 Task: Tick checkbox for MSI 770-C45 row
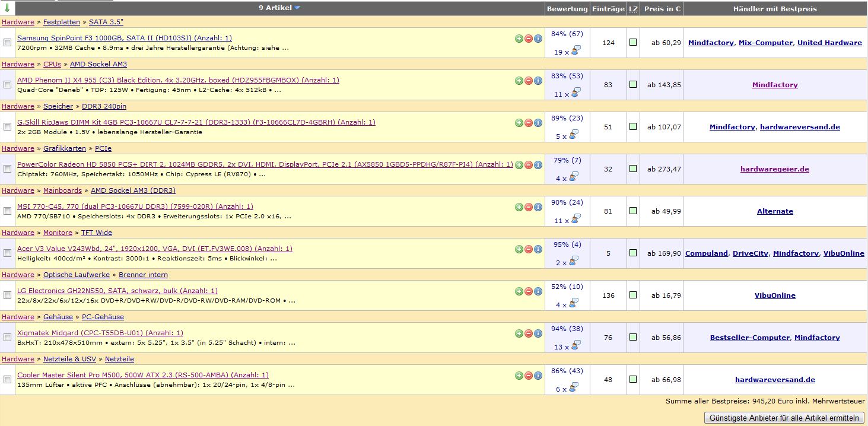pyautogui.click(x=7, y=211)
